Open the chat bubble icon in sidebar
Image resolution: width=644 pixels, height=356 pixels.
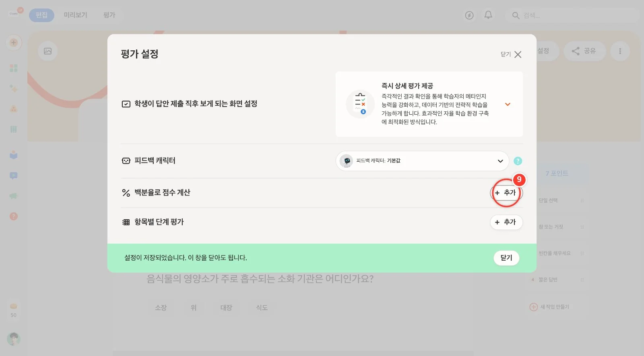pyautogui.click(x=14, y=176)
